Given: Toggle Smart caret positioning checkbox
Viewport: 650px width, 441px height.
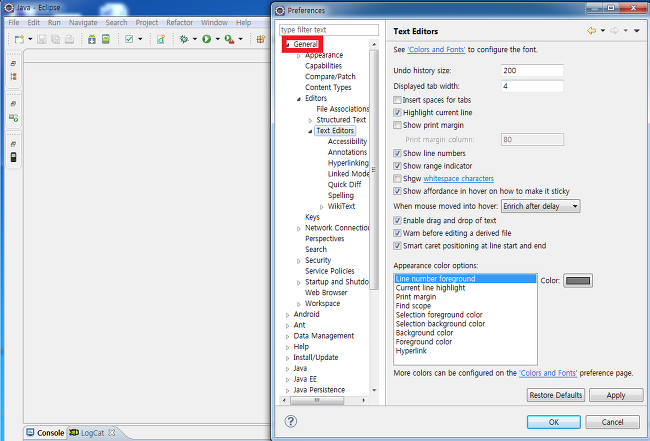Looking at the screenshot, I should coord(397,246).
